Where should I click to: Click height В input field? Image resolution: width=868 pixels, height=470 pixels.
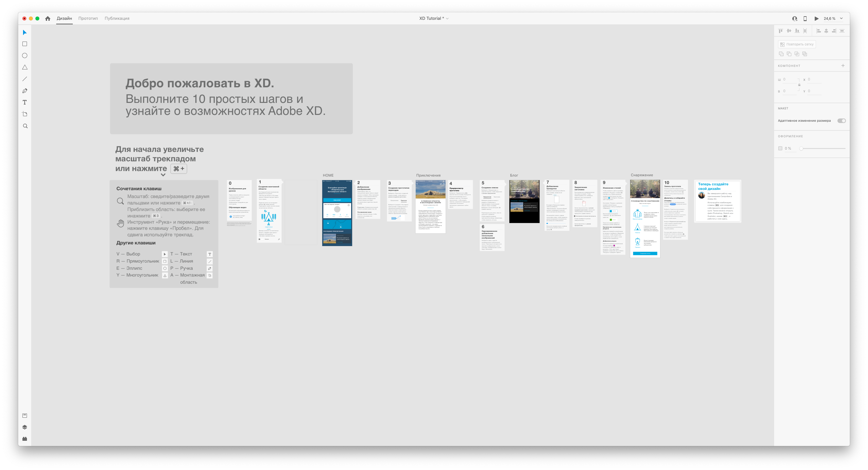tap(789, 91)
